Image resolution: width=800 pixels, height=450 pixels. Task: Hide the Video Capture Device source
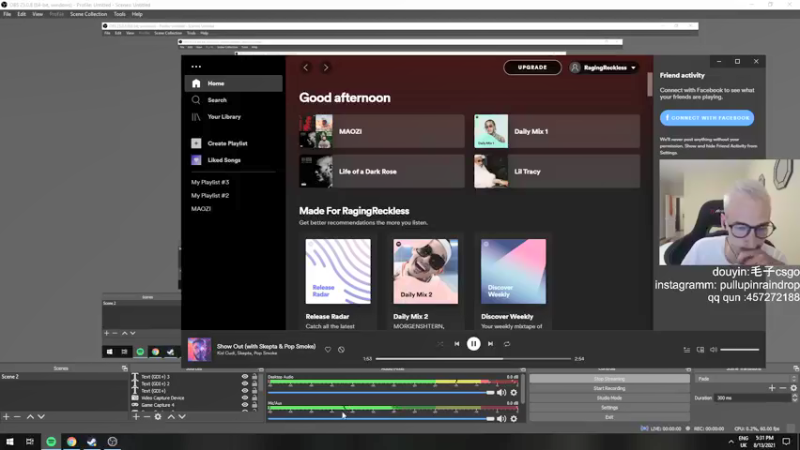[245, 398]
